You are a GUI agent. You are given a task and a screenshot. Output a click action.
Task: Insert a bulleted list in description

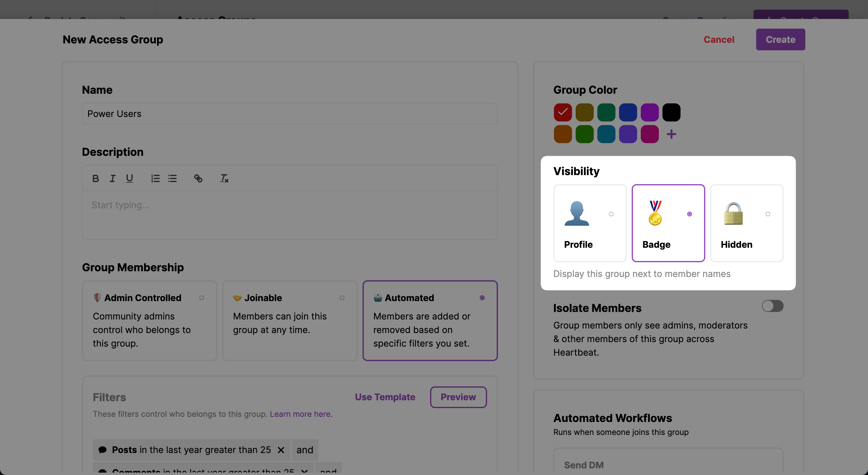[x=172, y=178]
